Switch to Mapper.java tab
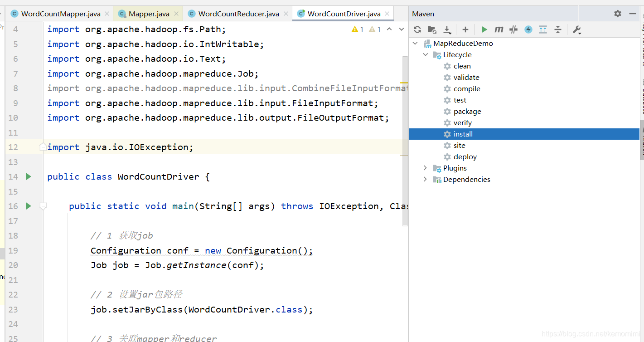Screen dimensions: 644x342 tap(149, 14)
